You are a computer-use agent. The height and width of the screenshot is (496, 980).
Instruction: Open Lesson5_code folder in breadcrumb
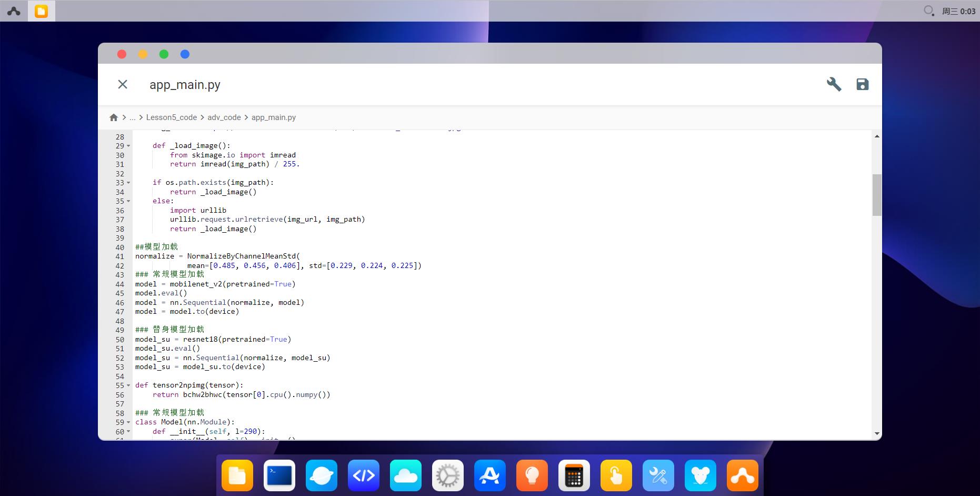[x=172, y=117]
